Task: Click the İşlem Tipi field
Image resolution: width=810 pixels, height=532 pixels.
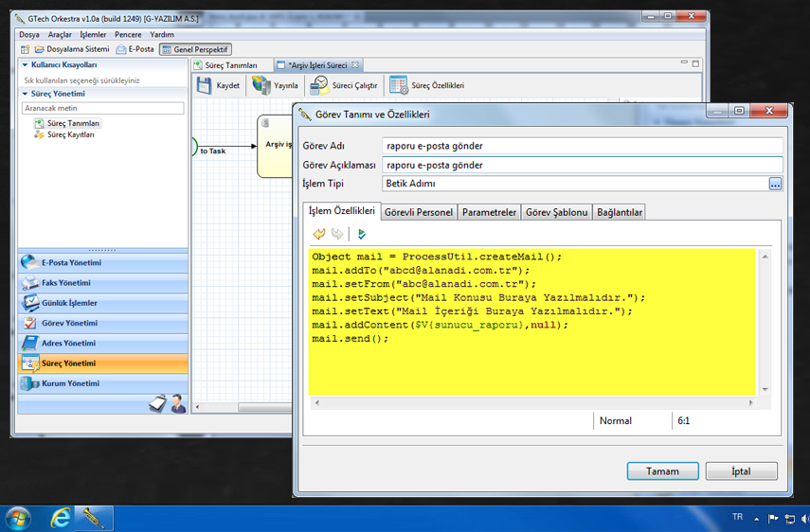Action: [x=574, y=184]
